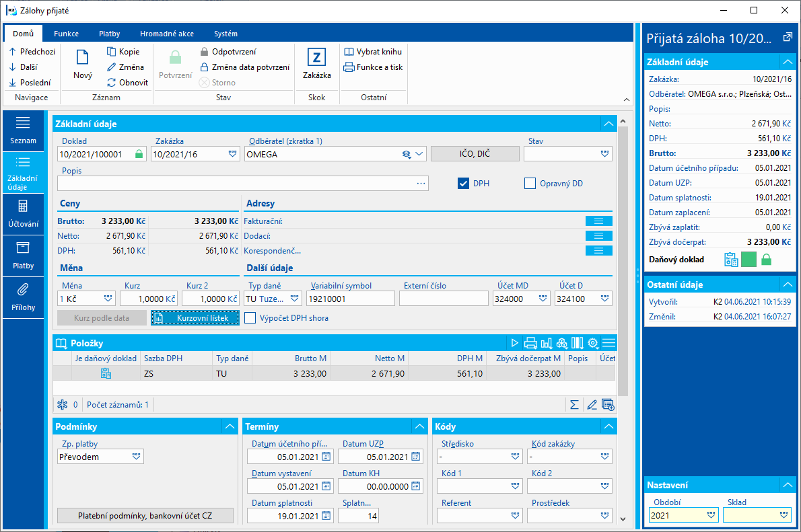Switch to the Funkce ribbon tab

click(x=67, y=34)
